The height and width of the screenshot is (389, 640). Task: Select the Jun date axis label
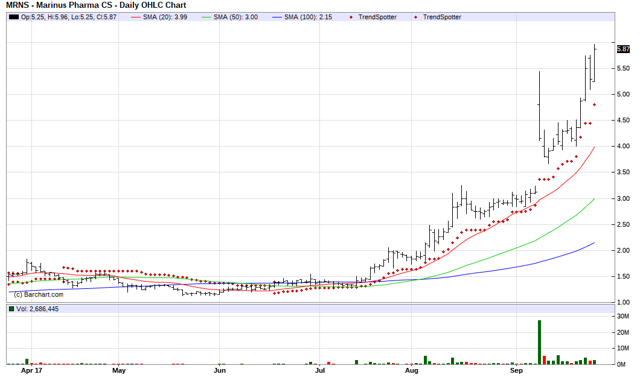[x=220, y=371]
